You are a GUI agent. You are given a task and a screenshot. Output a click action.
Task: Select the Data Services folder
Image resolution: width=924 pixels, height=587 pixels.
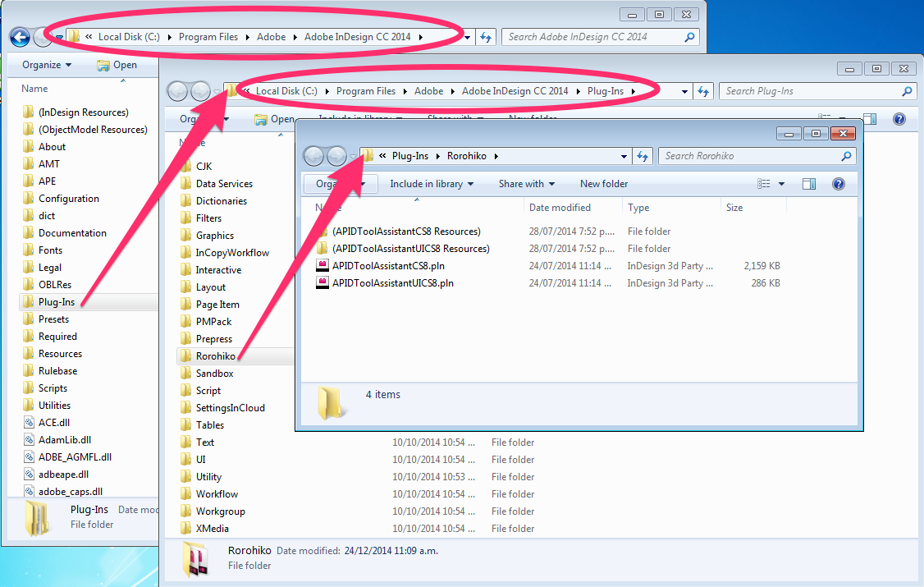coord(225,184)
